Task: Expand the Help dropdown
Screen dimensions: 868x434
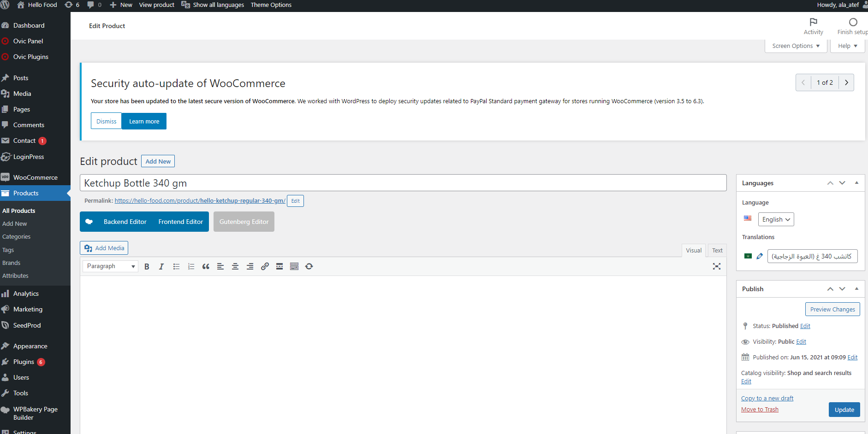Action: pos(847,46)
